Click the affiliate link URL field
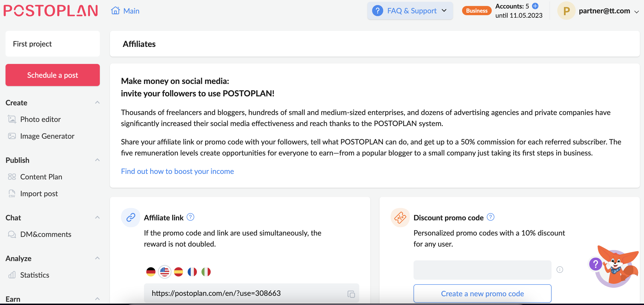Screen dimensions: 644x305 tap(251, 293)
